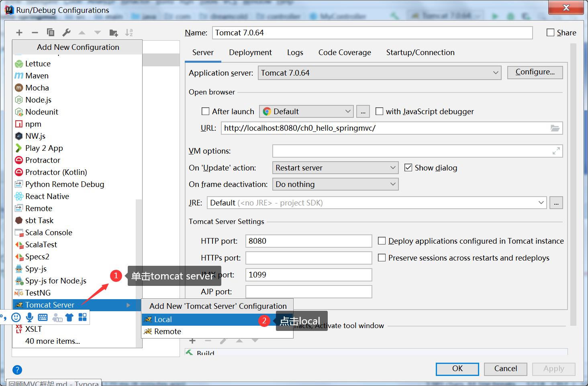Click the Name input field
The height and width of the screenshot is (386, 588).
[372, 33]
